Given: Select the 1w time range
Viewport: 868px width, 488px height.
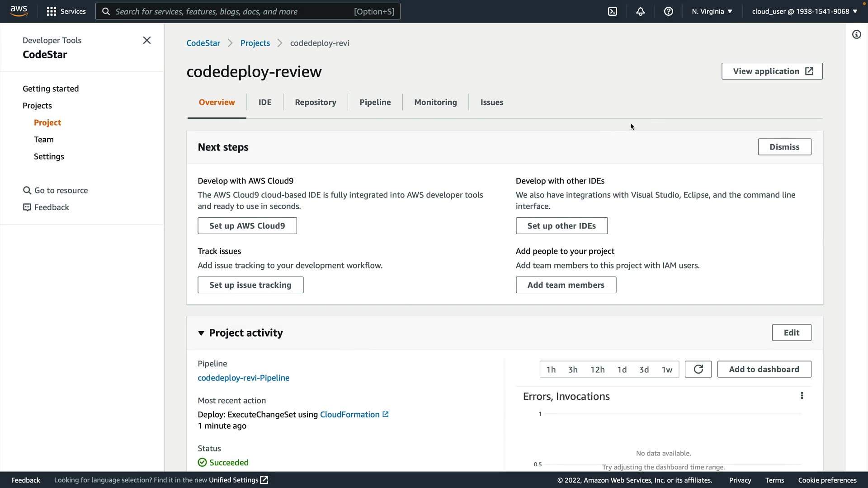Looking at the screenshot, I should 667,370.
